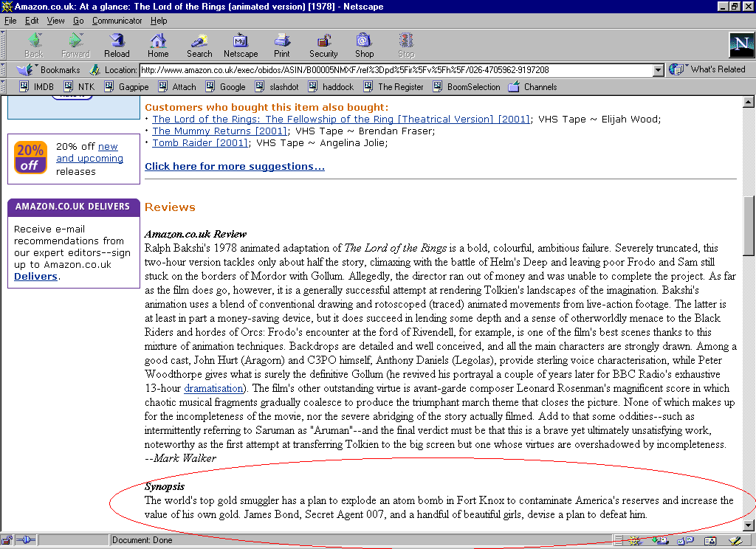The width and height of the screenshot is (756, 549).
Task: Click the status bar component bar grip
Action: [619, 541]
